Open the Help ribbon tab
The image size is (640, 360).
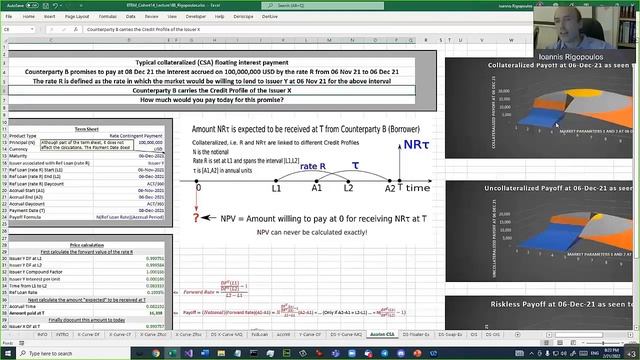[220, 17]
